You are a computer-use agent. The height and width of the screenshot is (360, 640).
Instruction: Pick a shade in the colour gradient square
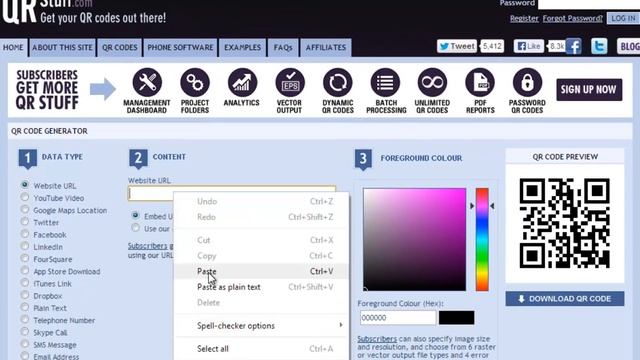click(414, 240)
